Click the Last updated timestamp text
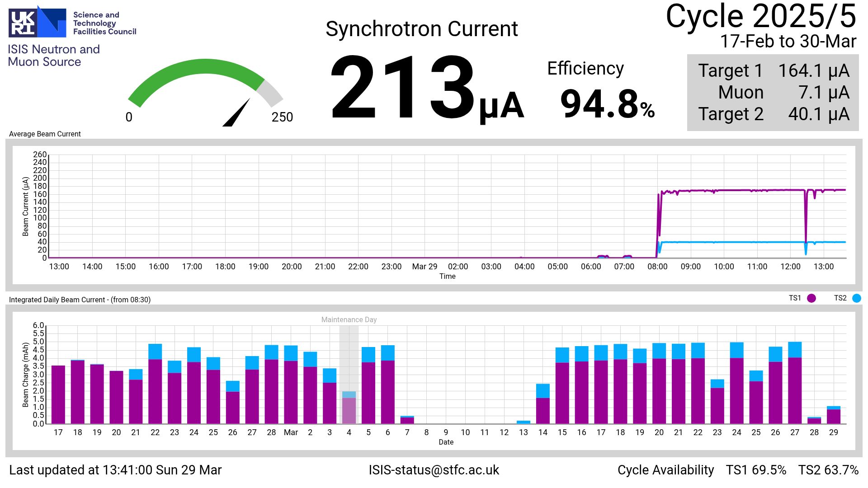This screenshot has height=488, width=868. coord(115,470)
